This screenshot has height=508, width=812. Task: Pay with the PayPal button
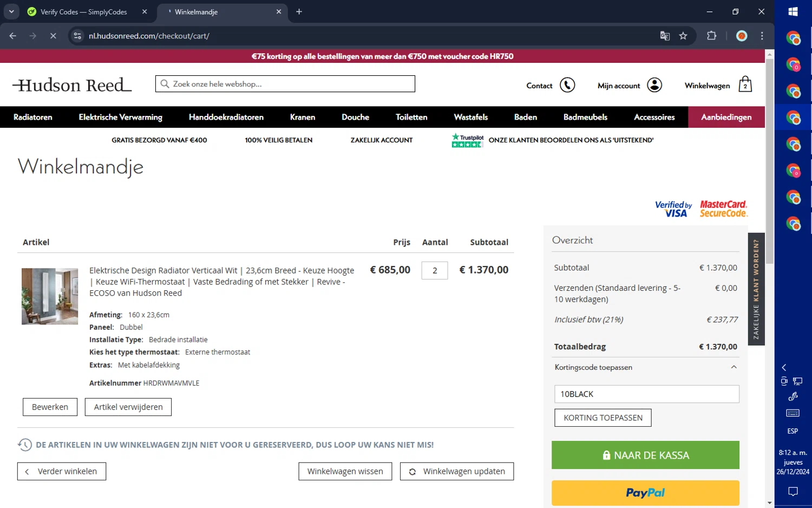point(645,493)
